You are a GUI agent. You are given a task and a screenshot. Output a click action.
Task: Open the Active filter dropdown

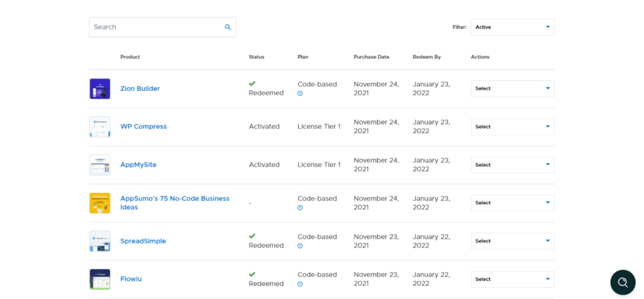point(513,27)
